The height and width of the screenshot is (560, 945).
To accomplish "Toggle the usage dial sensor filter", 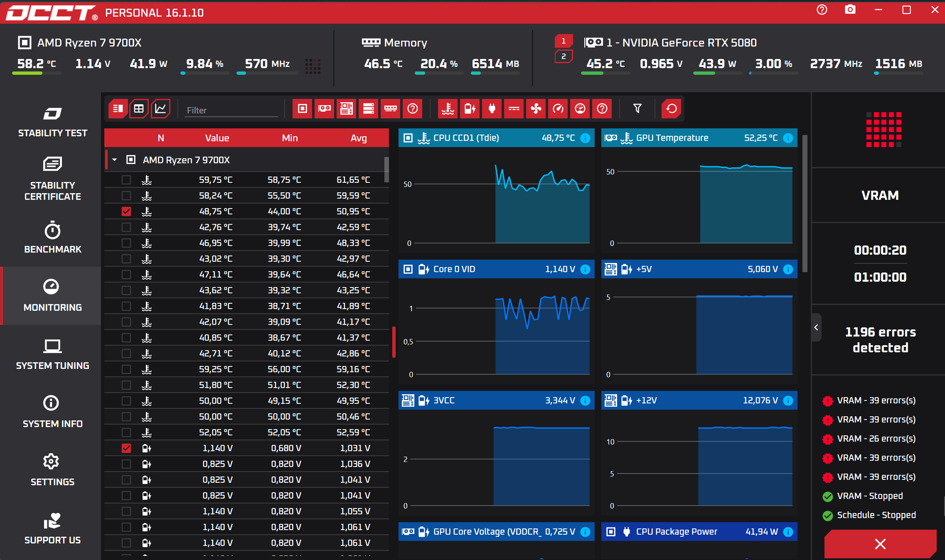I will click(580, 109).
